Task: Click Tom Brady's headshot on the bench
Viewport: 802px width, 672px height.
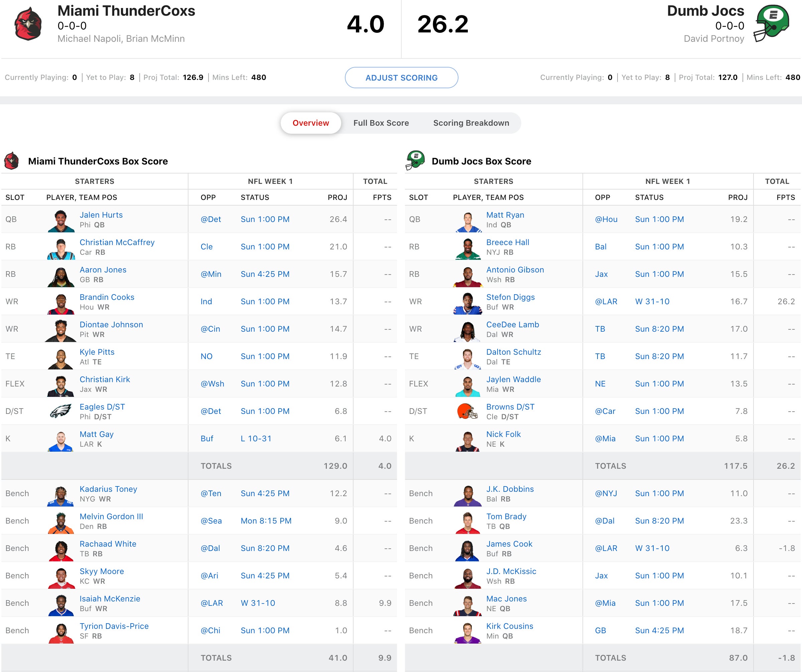Action: click(x=467, y=522)
